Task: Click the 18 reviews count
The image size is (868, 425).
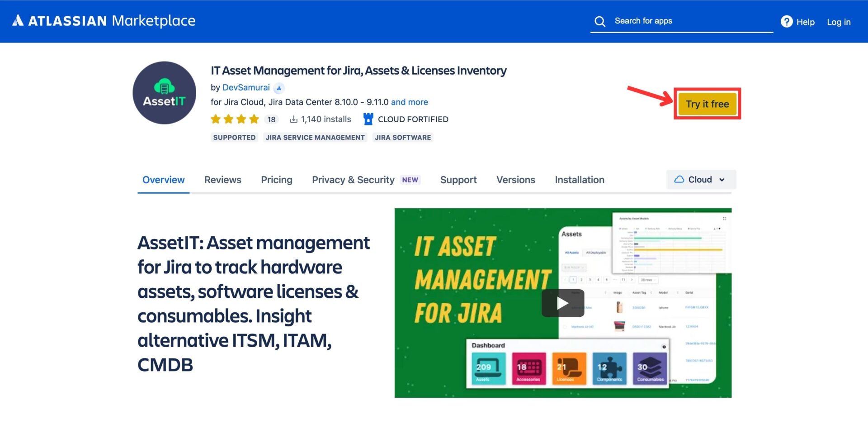Action: [x=271, y=119]
